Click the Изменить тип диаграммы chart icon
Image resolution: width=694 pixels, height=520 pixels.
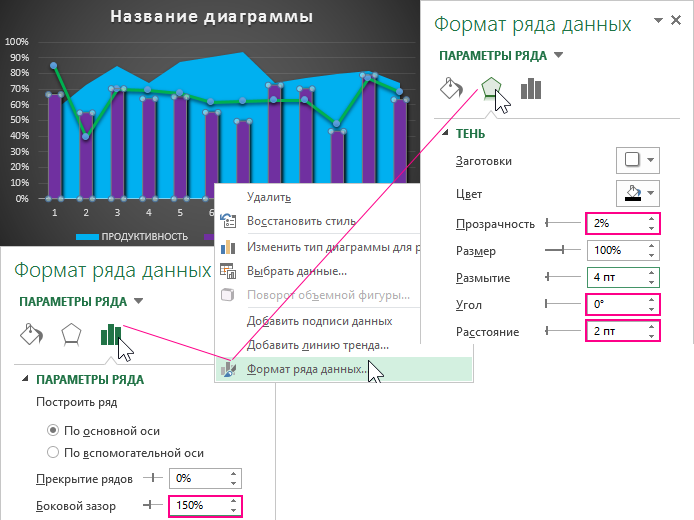(228, 247)
